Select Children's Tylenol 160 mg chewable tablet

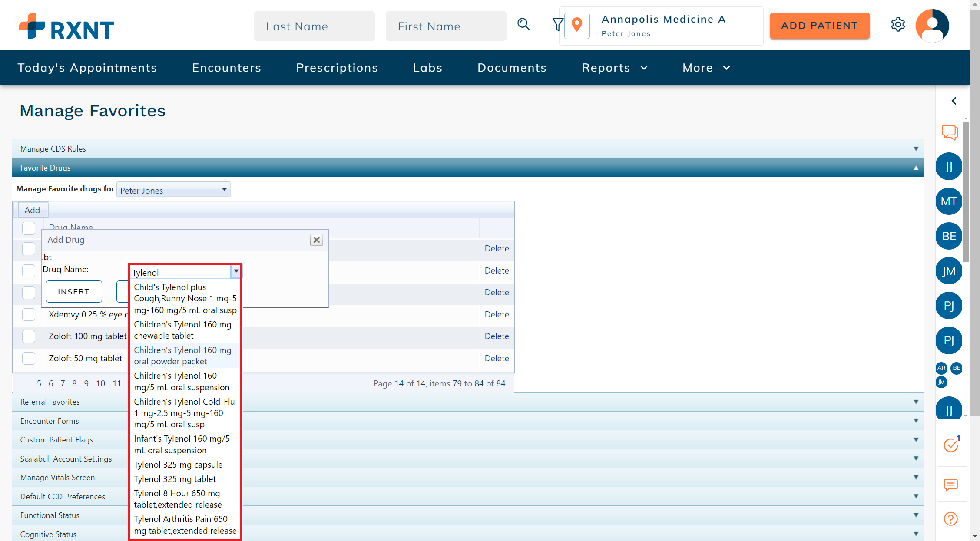pos(185,330)
